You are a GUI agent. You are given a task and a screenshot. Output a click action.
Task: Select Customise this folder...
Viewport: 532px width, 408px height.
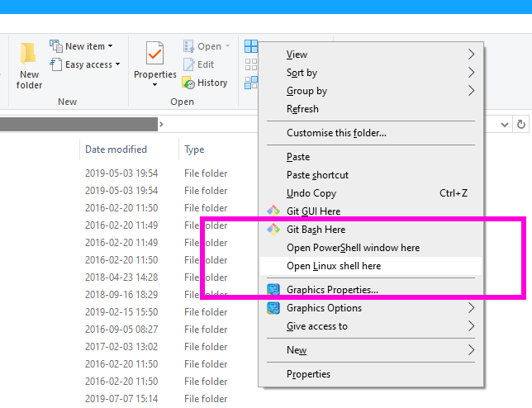[x=371, y=133]
